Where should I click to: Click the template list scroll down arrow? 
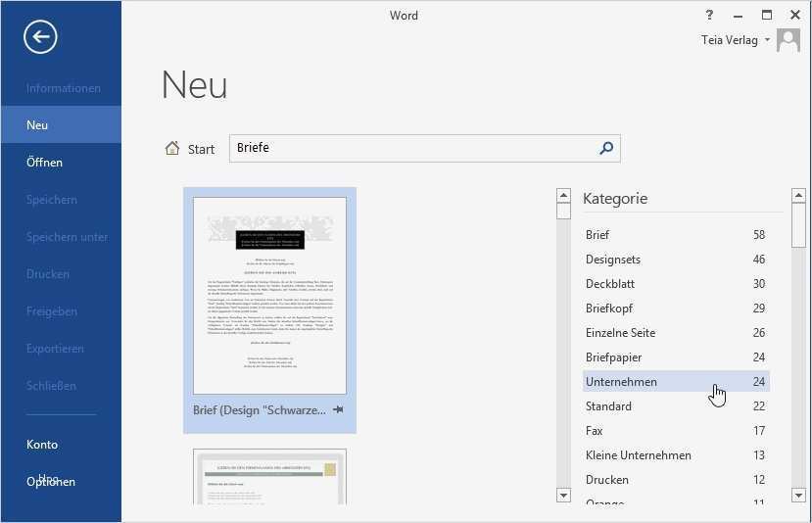click(x=563, y=495)
